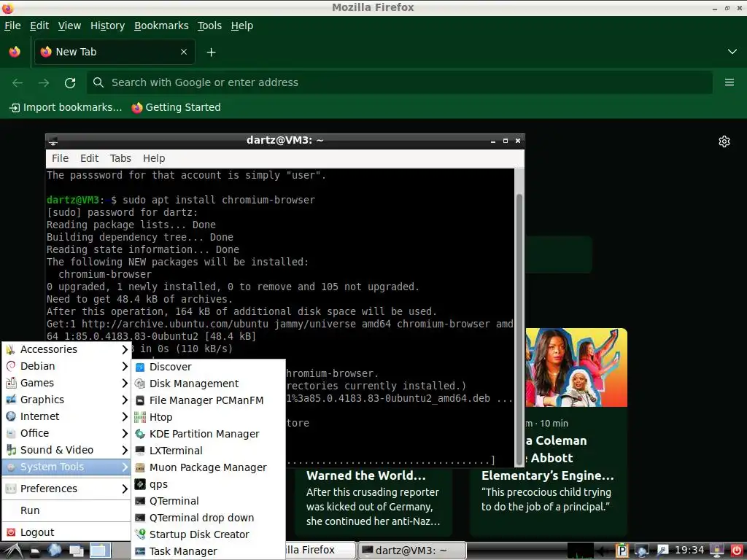This screenshot has height=560, width=747.
Task: Open Startup Disk Creator
Action: click(208, 534)
